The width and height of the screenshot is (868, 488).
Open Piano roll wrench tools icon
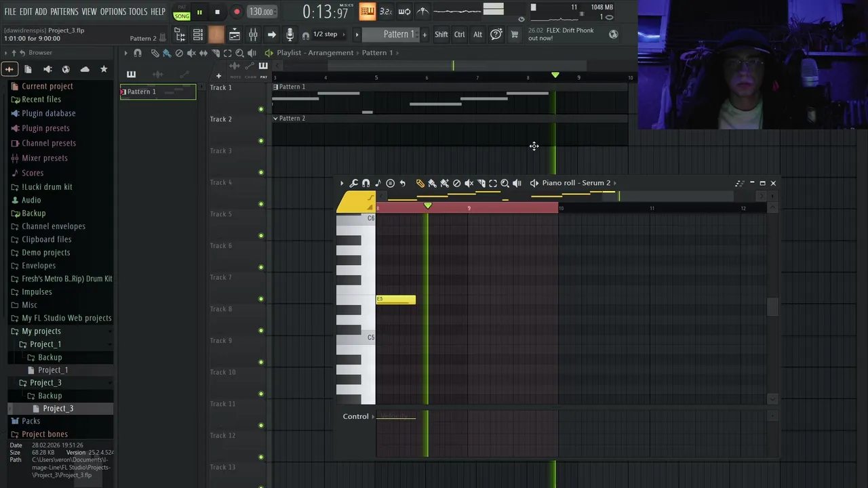(x=353, y=183)
